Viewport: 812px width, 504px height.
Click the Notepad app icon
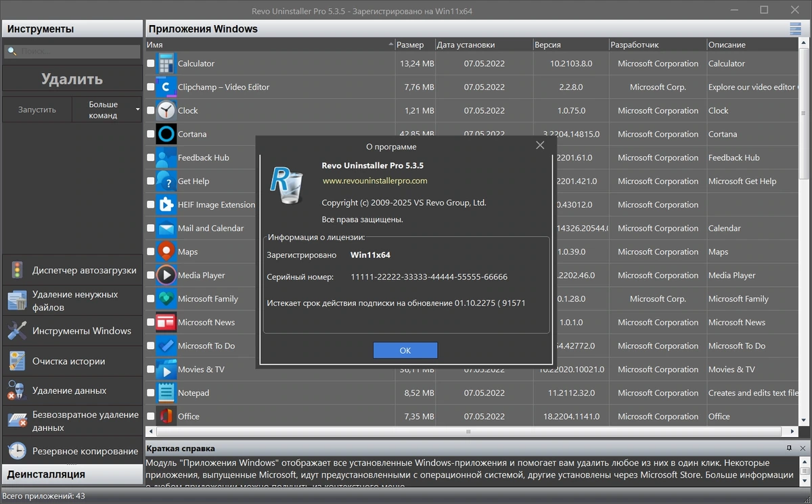coord(166,392)
